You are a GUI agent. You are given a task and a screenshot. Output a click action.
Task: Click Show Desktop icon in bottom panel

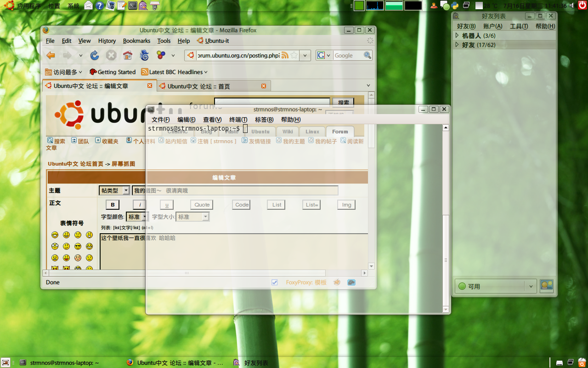[x=6, y=362]
